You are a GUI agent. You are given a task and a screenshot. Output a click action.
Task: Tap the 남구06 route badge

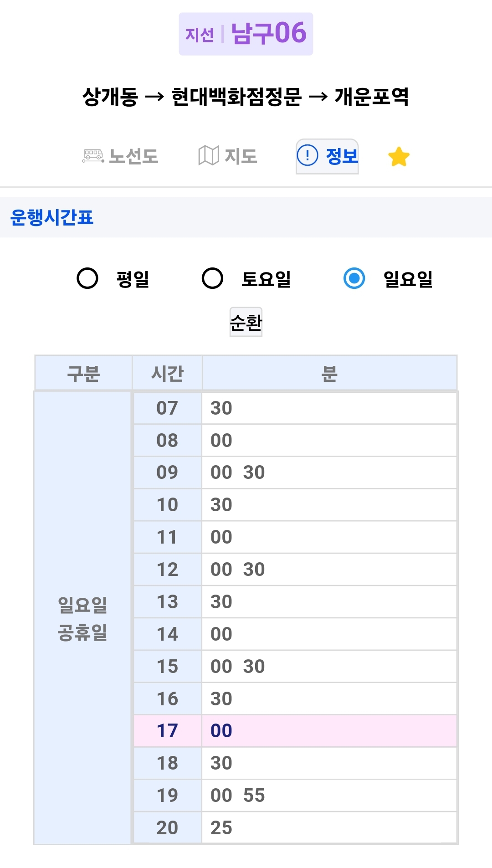pos(246,34)
